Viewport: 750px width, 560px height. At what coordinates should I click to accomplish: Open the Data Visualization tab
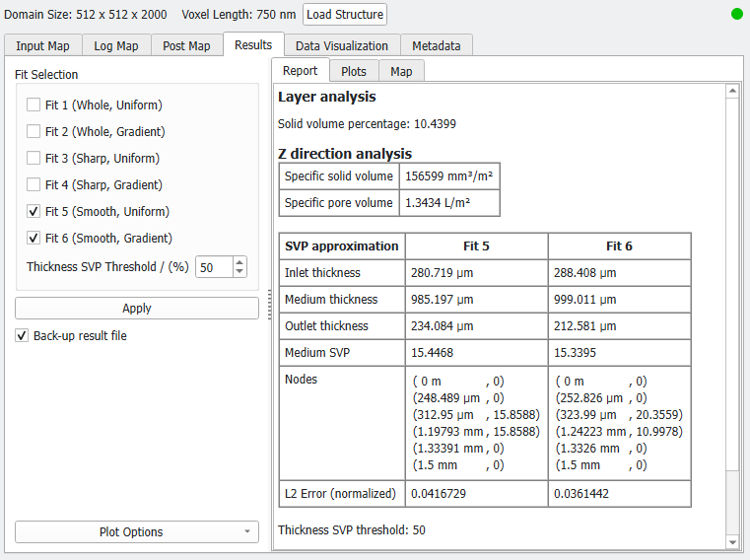pyautogui.click(x=342, y=46)
